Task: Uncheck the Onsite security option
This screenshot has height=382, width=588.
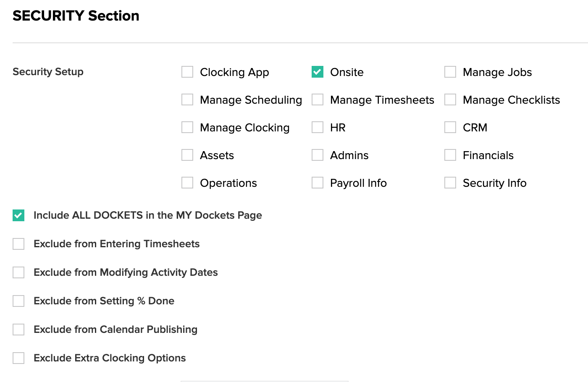Action: pos(318,72)
